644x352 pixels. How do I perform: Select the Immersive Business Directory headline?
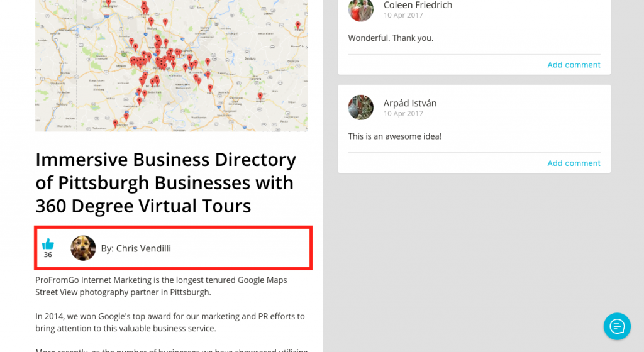[x=165, y=182]
